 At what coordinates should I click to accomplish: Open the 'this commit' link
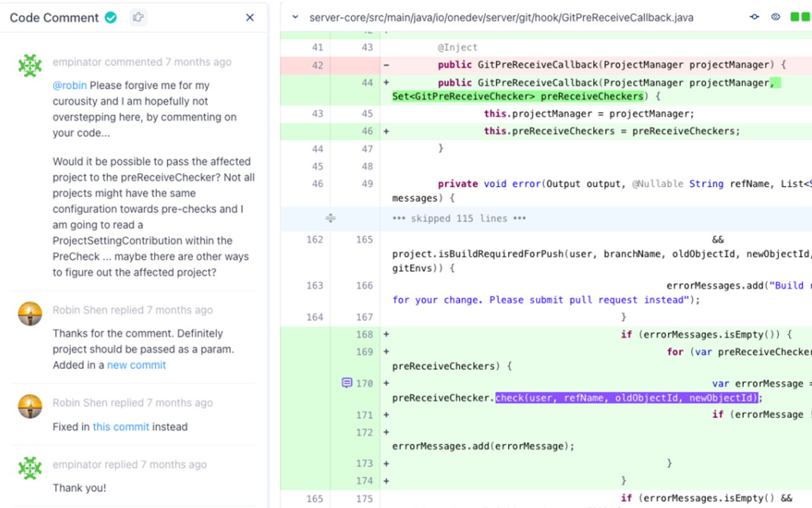(121, 427)
